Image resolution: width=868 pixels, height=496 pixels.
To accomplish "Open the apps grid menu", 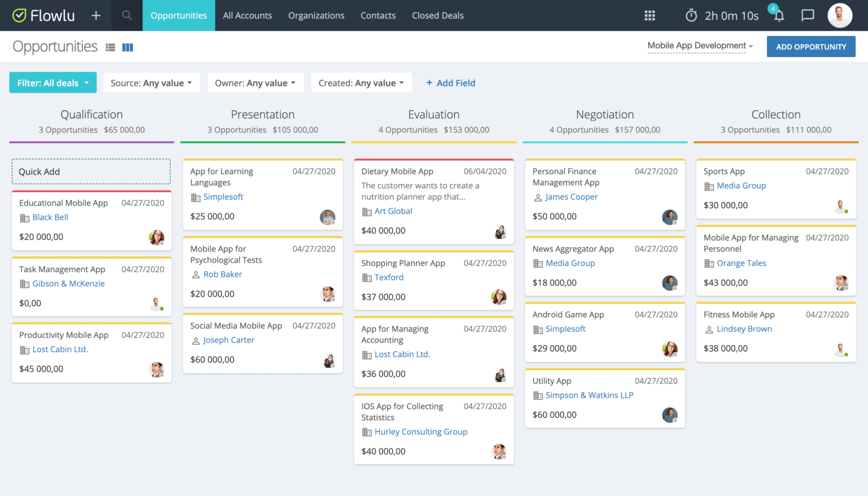I will coord(649,15).
